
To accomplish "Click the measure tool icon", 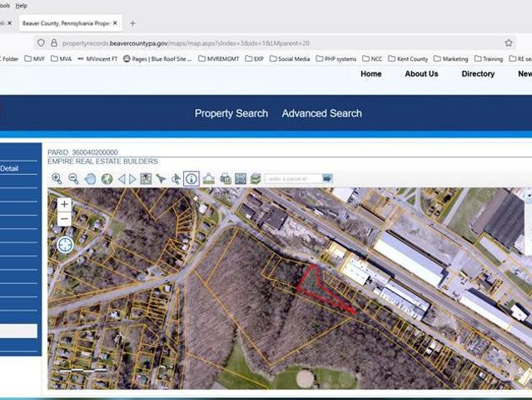I will point(208,178).
